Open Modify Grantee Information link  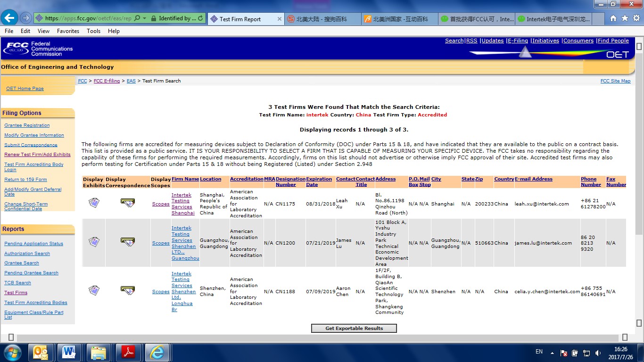tap(34, 135)
